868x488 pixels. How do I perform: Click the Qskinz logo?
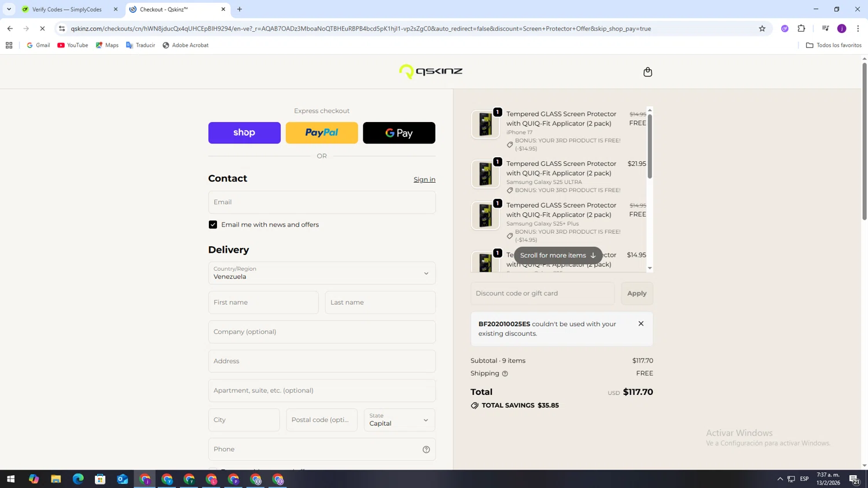pyautogui.click(x=431, y=71)
